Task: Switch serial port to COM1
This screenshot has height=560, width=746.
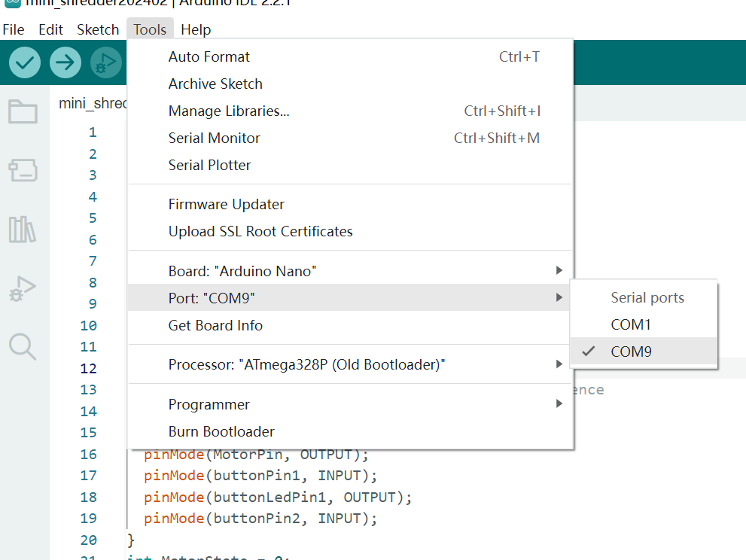Action: [631, 324]
